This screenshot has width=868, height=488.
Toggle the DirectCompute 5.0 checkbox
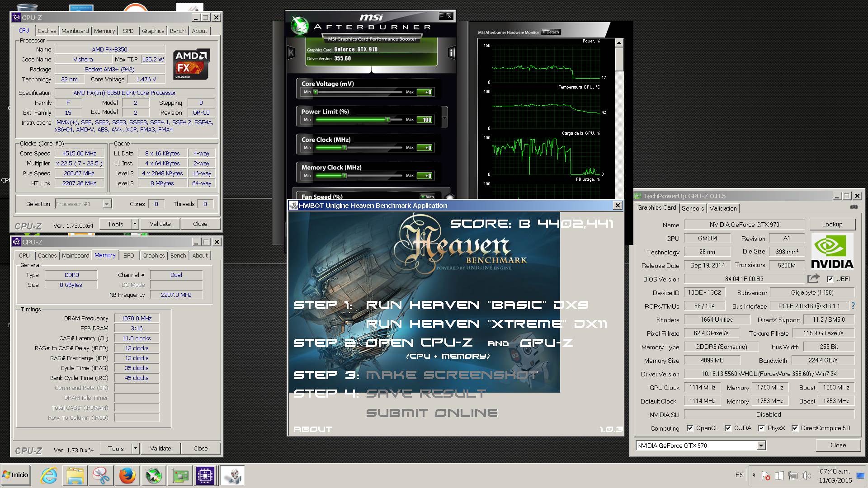point(795,428)
